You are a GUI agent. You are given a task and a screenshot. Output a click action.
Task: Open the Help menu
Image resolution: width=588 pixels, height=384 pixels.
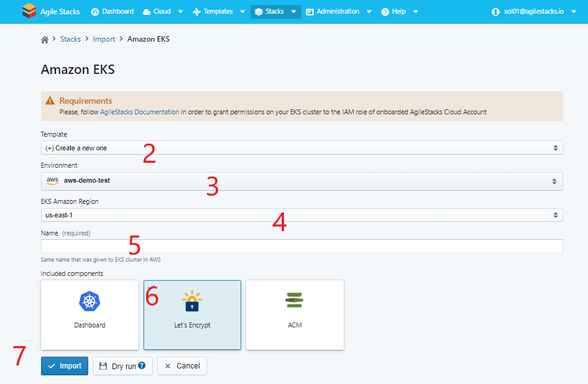pos(400,12)
